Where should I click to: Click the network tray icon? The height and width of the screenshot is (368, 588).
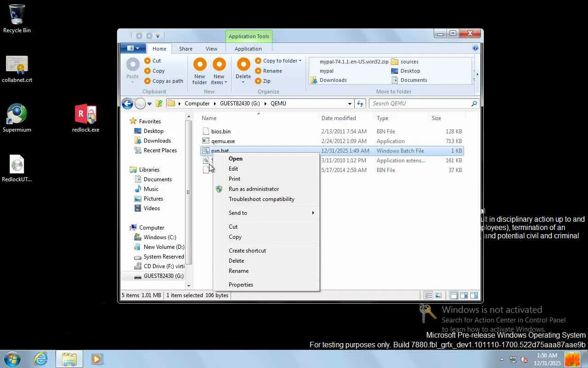point(513,359)
